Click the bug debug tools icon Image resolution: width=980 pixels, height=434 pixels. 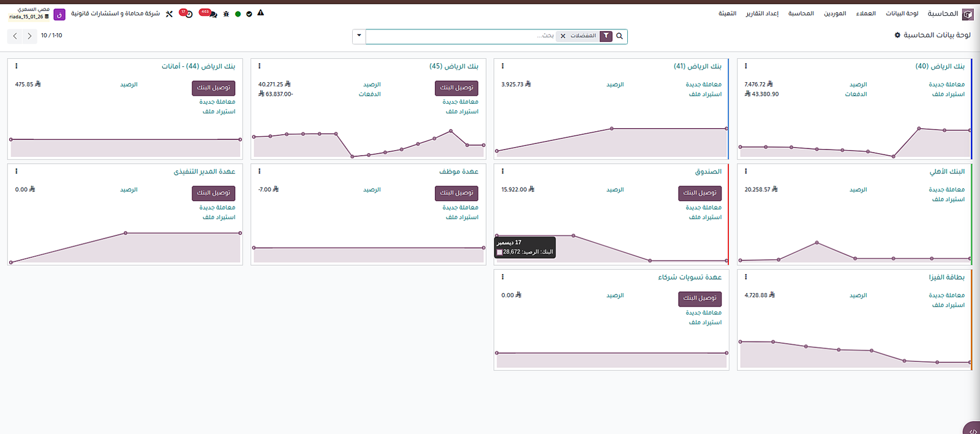coord(226,14)
